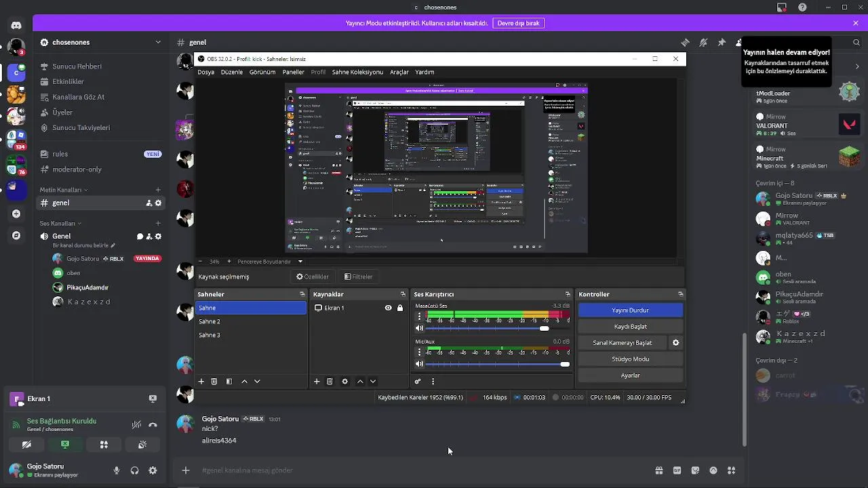The height and width of the screenshot is (488, 868).
Task: Open the Mic/Aux three-dot options menu
Action: click(x=419, y=352)
